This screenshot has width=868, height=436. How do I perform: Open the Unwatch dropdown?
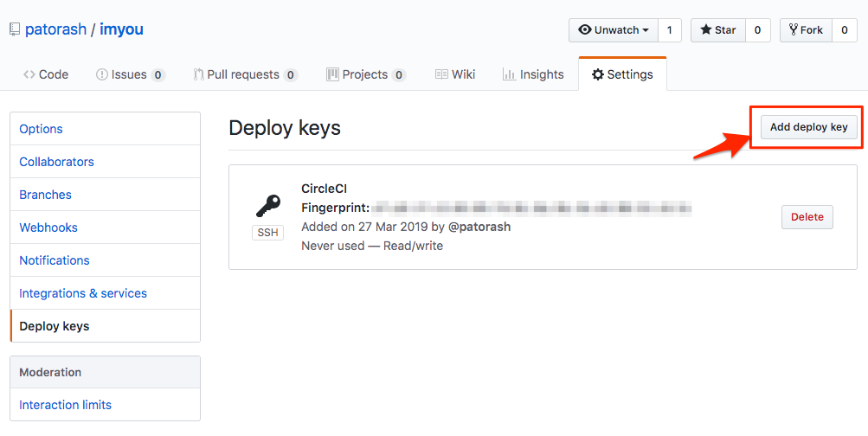click(614, 30)
